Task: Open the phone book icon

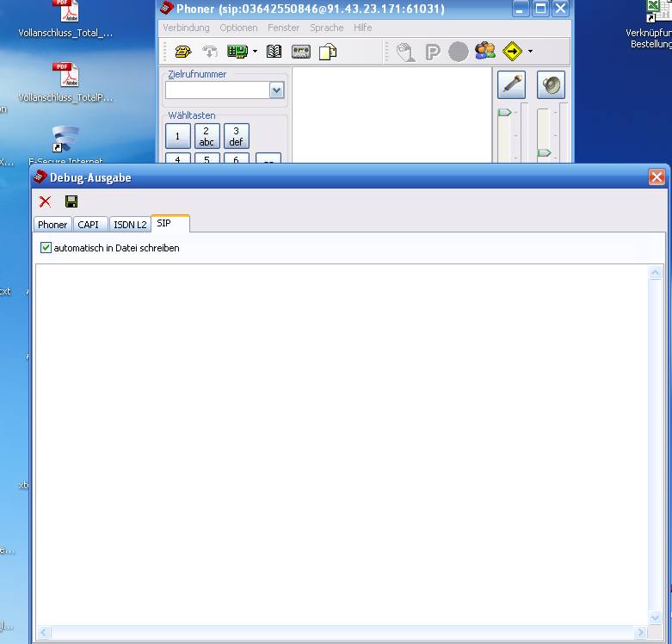Action: [x=274, y=52]
